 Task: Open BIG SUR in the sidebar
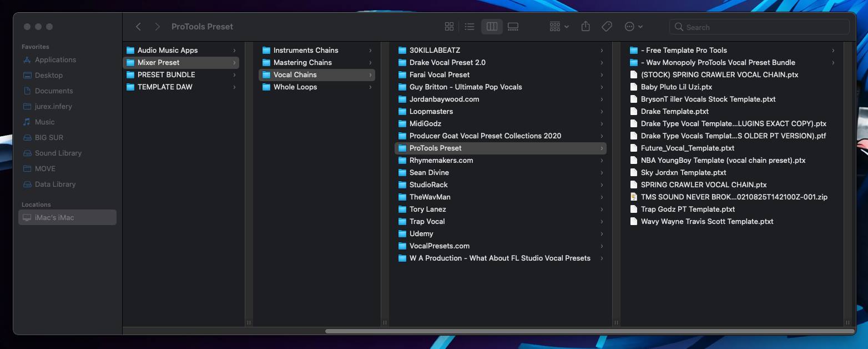tap(68, 137)
